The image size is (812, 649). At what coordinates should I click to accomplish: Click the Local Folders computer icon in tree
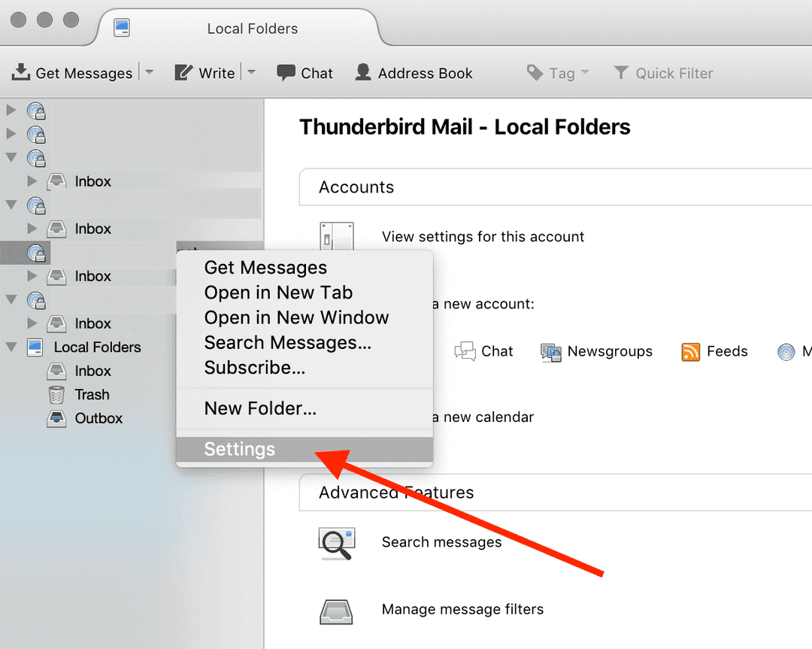pos(35,347)
